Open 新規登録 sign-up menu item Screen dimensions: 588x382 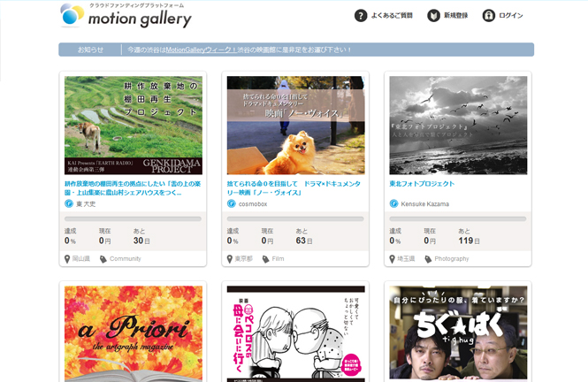457,16
